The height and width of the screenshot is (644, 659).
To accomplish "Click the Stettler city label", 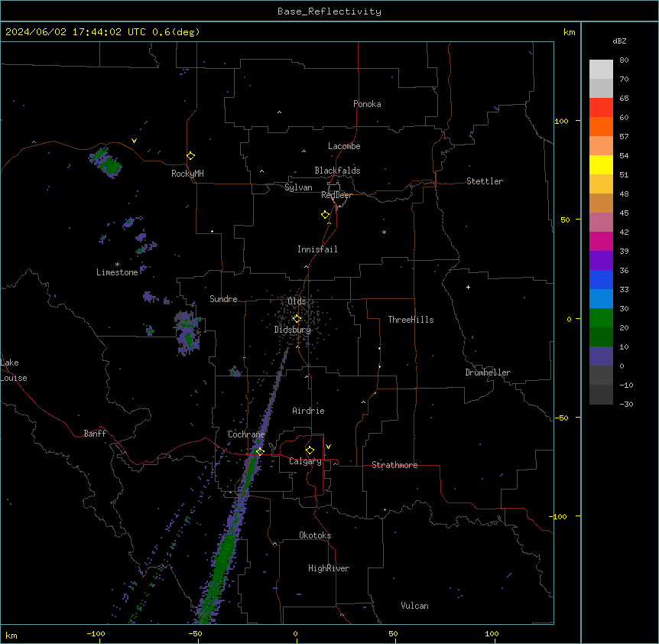I will click(x=485, y=181).
